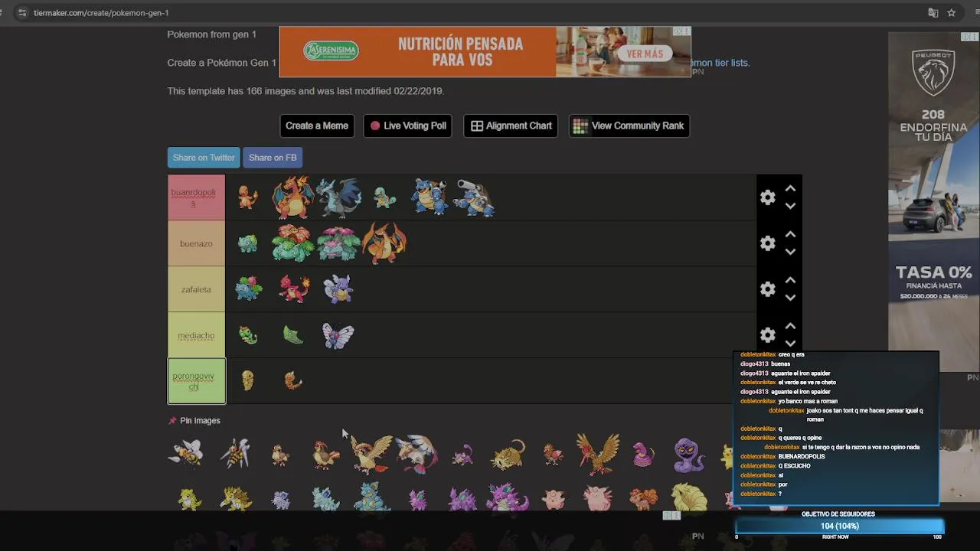Select Metapod in mediacho tier
This screenshot has height=551, width=980.
293,335
